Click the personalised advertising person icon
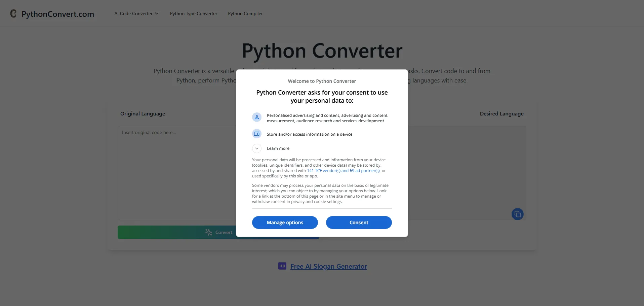Screen dimensions: 644x306 pyautogui.click(x=257, y=117)
